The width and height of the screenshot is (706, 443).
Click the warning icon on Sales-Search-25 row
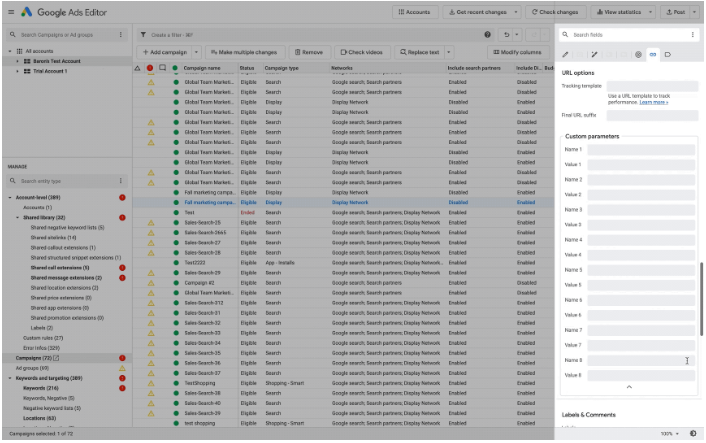tap(151, 223)
